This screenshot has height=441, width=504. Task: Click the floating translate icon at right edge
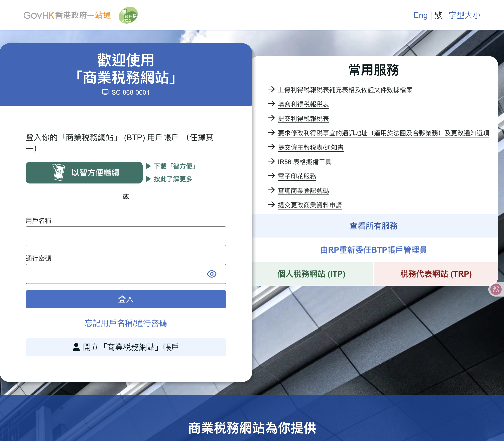(x=496, y=289)
